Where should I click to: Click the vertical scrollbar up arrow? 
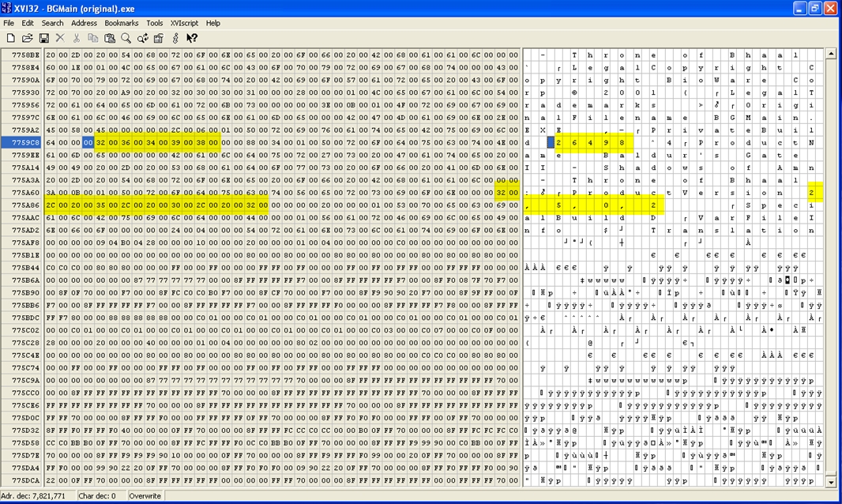(x=831, y=53)
